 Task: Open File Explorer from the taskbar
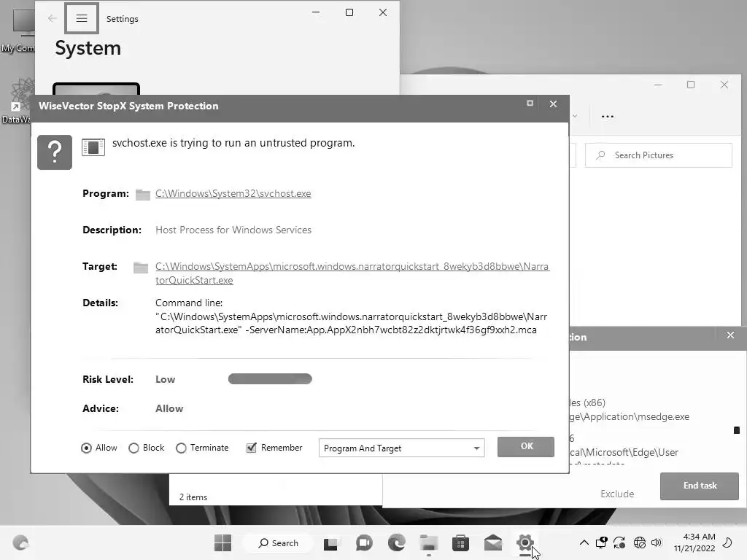429,542
